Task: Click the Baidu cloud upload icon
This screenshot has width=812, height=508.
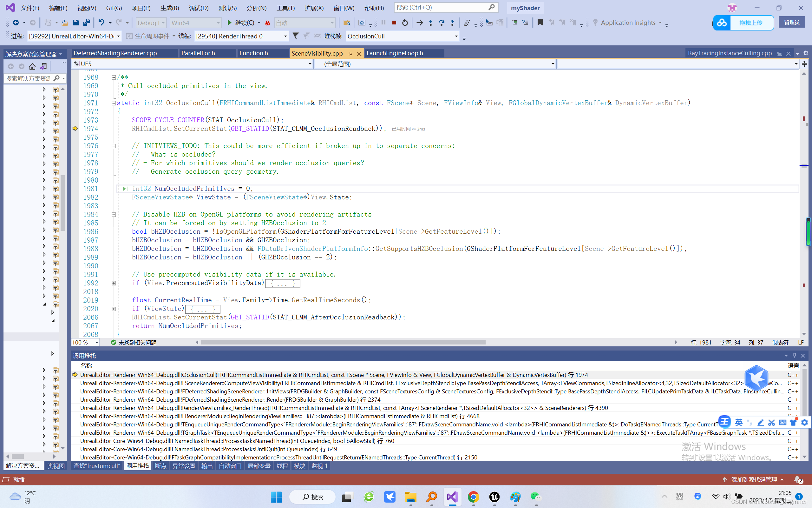Action: (722, 23)
